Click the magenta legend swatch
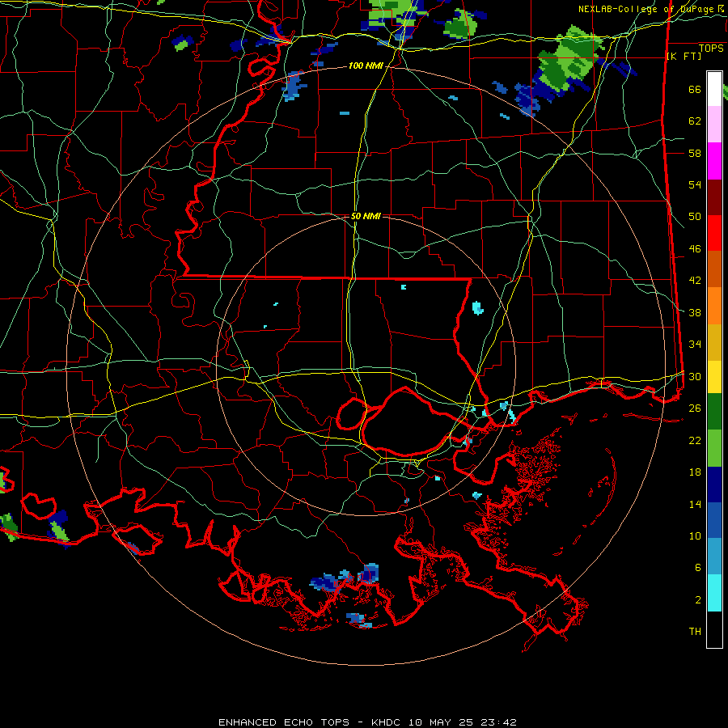The width and height of the screenshot is (728, 728). click(x=714, y=161)
